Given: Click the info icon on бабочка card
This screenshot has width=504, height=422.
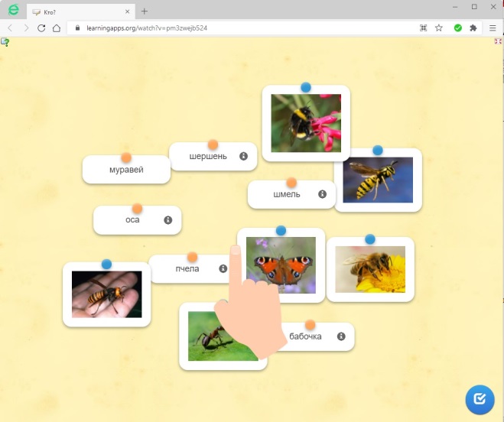Looking at the screenshot, I should point(341,336).
